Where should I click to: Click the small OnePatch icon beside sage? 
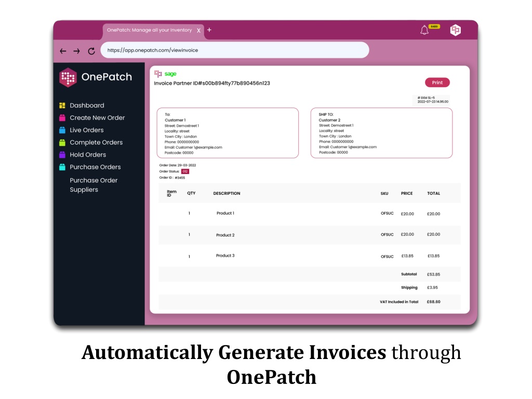pos(158,74)
